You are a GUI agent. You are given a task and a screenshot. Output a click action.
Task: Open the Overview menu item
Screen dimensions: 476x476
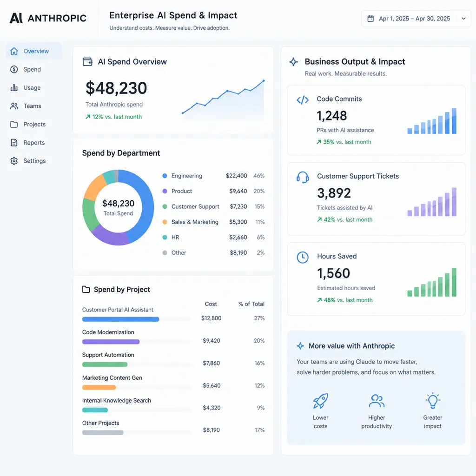pos(34,51)
